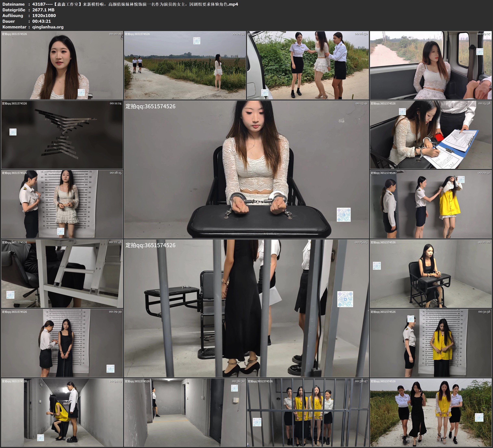Click QR code in the 00:11:24 frame
Viewport: 493px width, 448px height.
[x=13, y=132]
